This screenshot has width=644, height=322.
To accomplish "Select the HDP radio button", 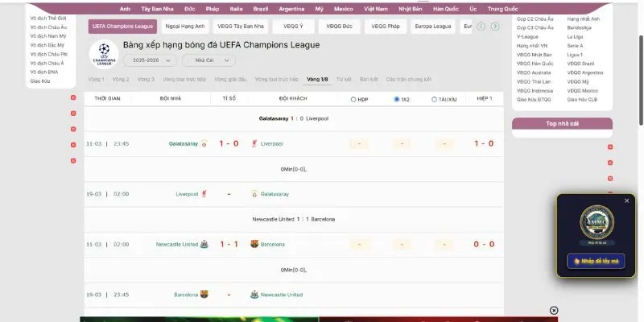I will 353,99.
